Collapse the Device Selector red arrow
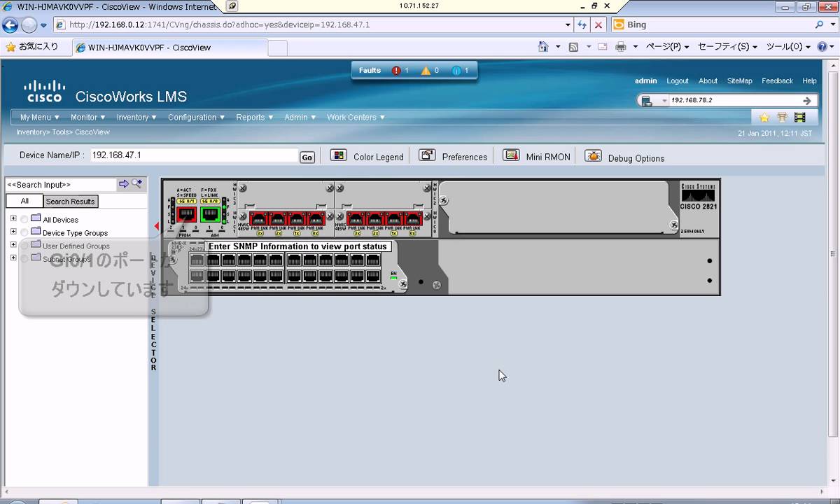Viewport: 840px width, 504px height. point(157,226)
